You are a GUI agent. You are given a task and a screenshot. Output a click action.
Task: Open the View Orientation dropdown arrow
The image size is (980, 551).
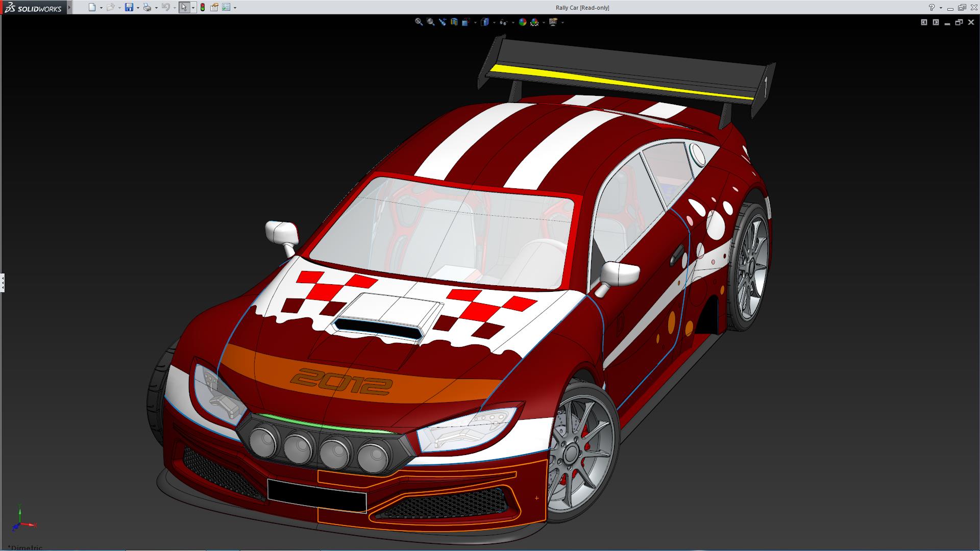click(475, 22)
